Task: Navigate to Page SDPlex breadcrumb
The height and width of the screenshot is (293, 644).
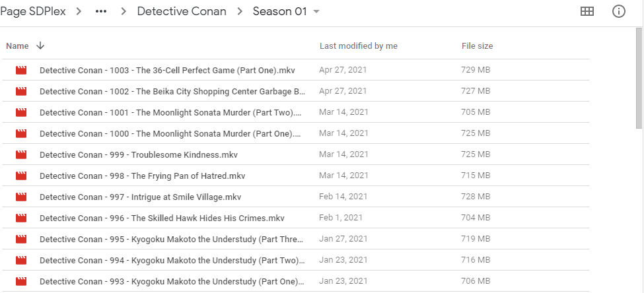Action: [33, 12]
